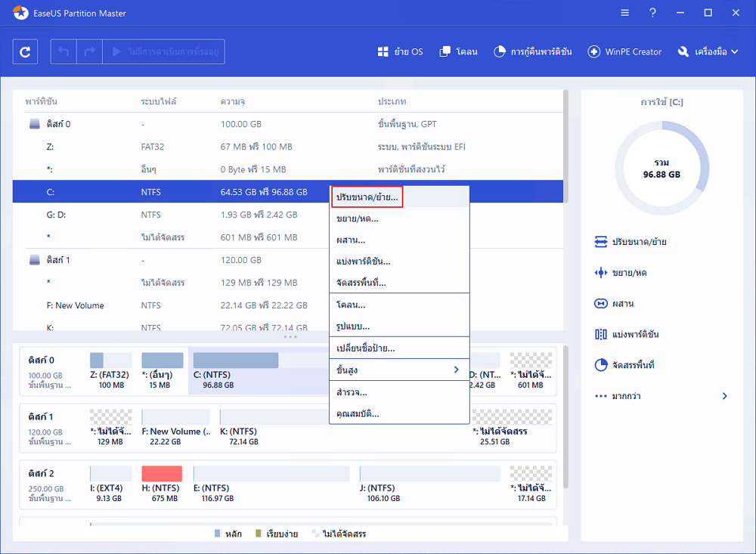Choose คุณสมบัติ... properties from context menu
The width and height of the screenshot is (756, 554).
399,413
